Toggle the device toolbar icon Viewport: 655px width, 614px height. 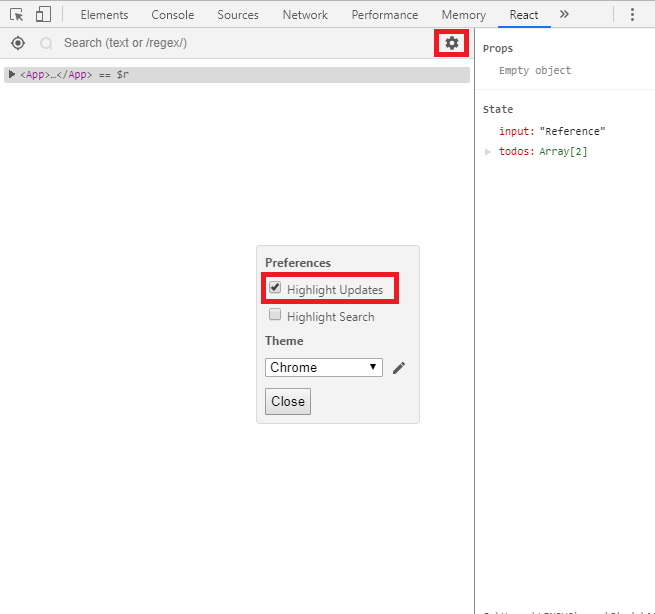[43, 15]
